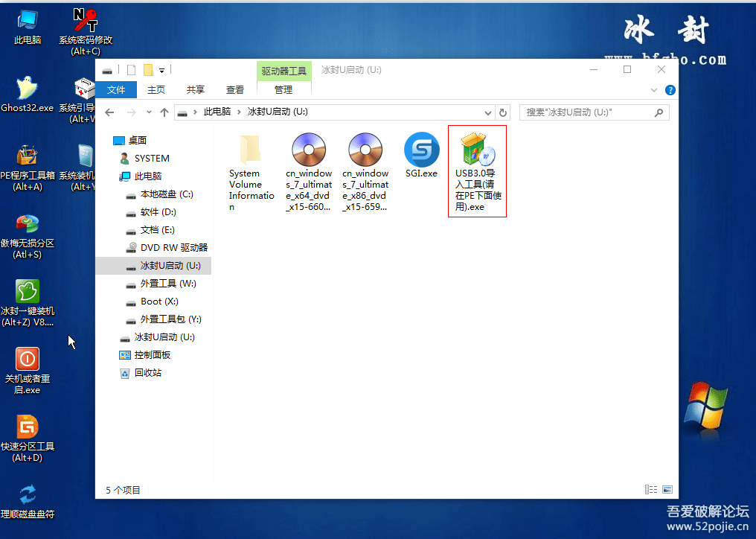
Task: Click 此电脑 in the address bar breadcrumb
Action: click(217, 112)
